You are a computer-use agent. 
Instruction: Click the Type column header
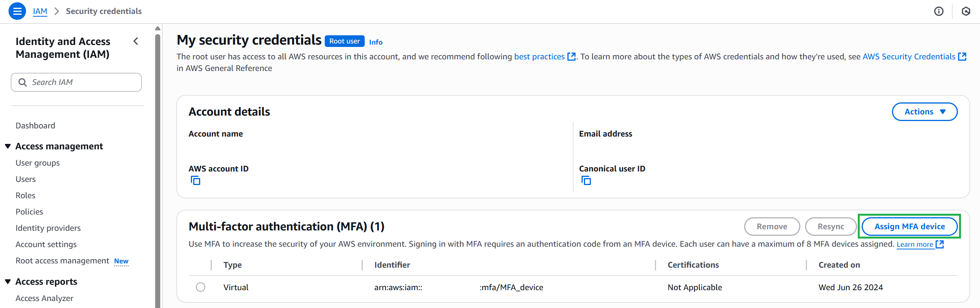click(232, 265)
